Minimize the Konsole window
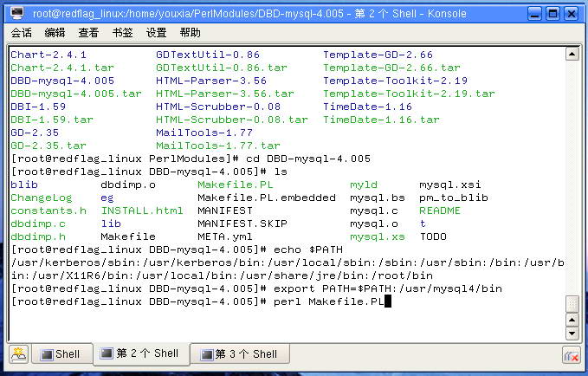 (535, 14)
